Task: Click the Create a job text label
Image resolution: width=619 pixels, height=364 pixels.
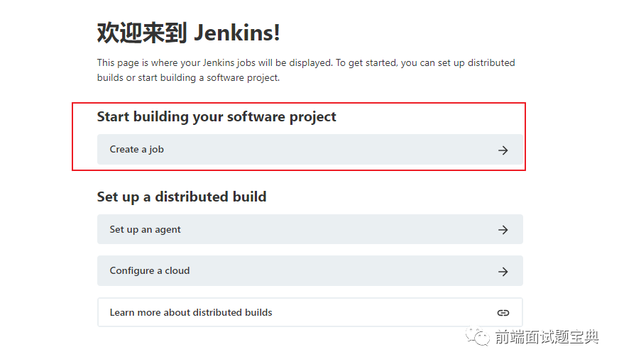Action: 136,149
